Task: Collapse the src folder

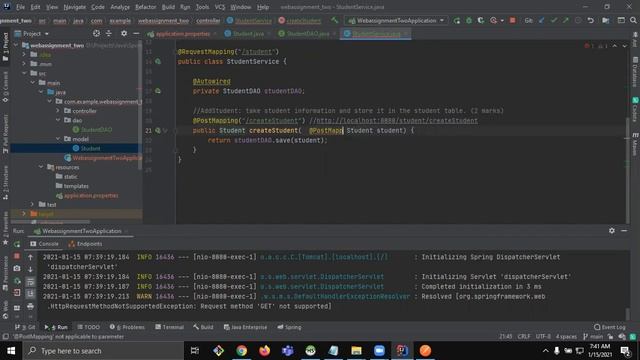Action: [24, 73]
